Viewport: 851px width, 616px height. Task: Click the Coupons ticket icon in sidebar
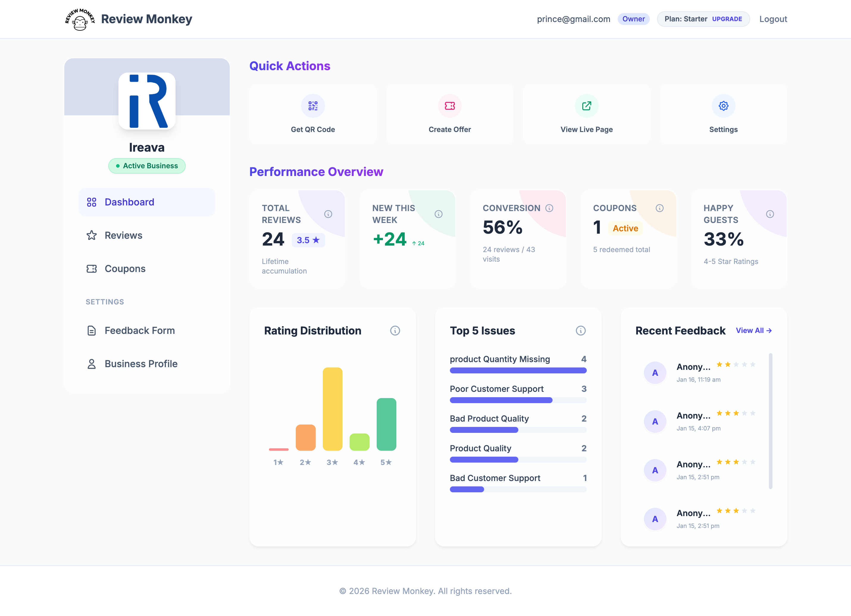tap(91, 268)
